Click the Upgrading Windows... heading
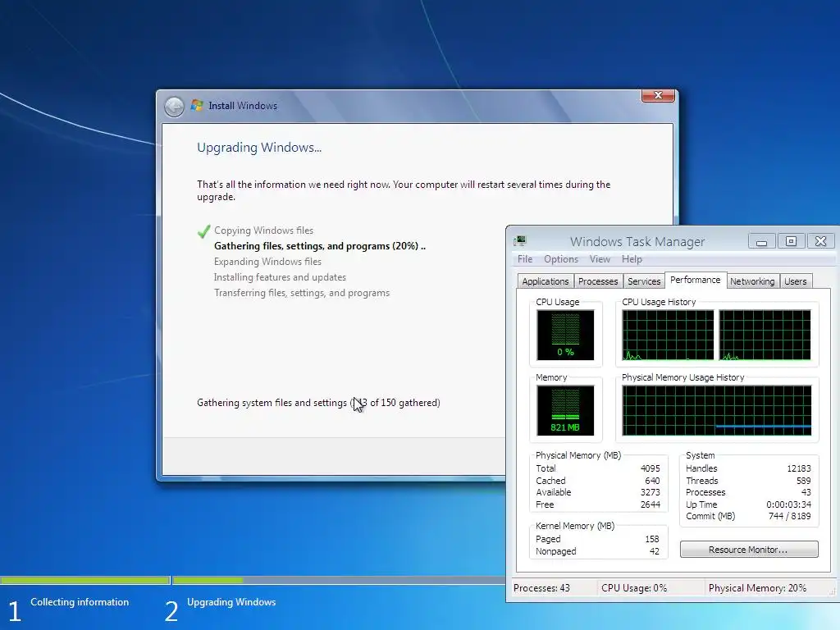 (x=259, y=148)
